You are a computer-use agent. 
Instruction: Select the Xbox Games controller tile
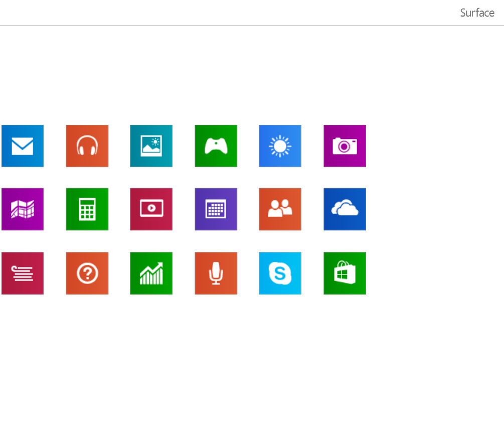pos(216,146)
